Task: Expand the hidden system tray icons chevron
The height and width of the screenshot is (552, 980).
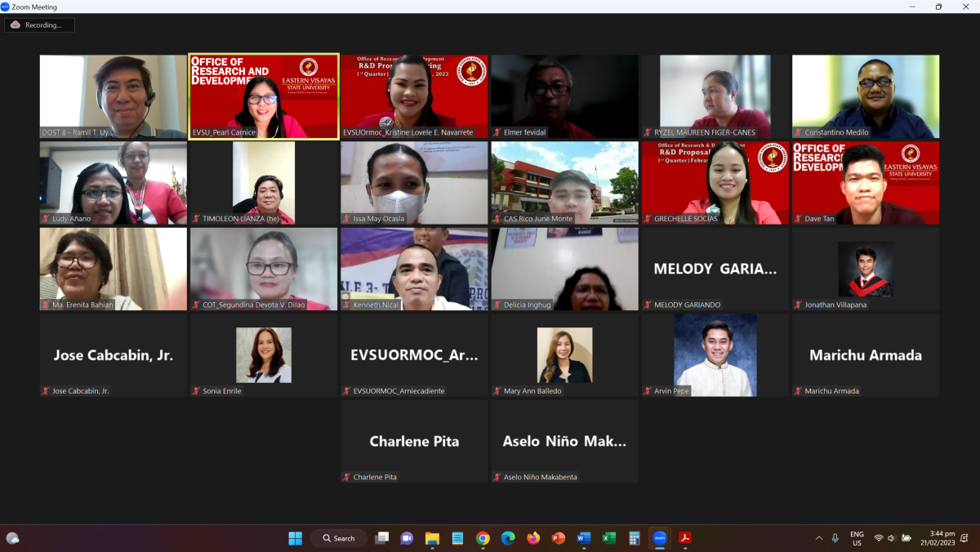Action: [x=819, y=538]
